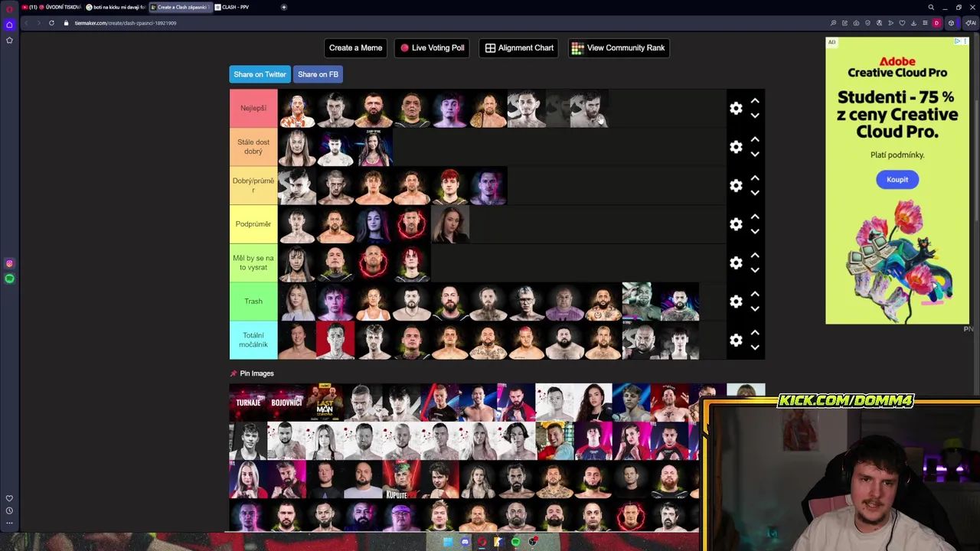
Task: Open settings gear for Totální močálník tier
Action: tap(736, 341)
